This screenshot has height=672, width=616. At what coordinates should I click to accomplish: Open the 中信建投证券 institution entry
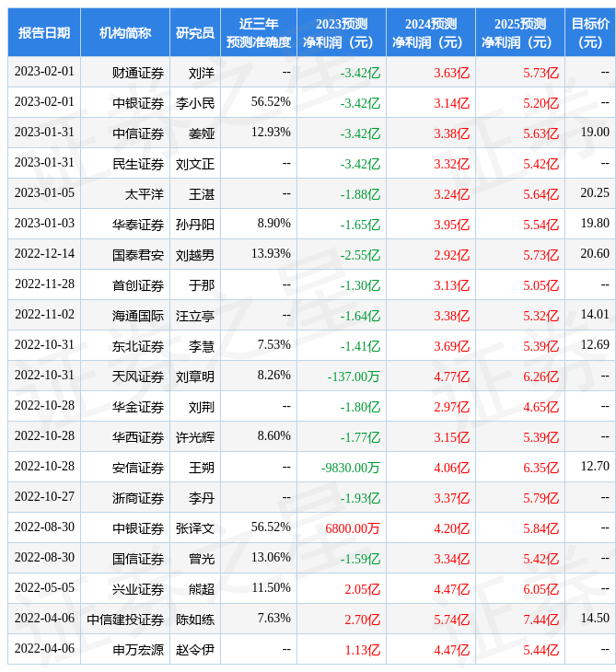pyautogui.click(x=125, y=620)
